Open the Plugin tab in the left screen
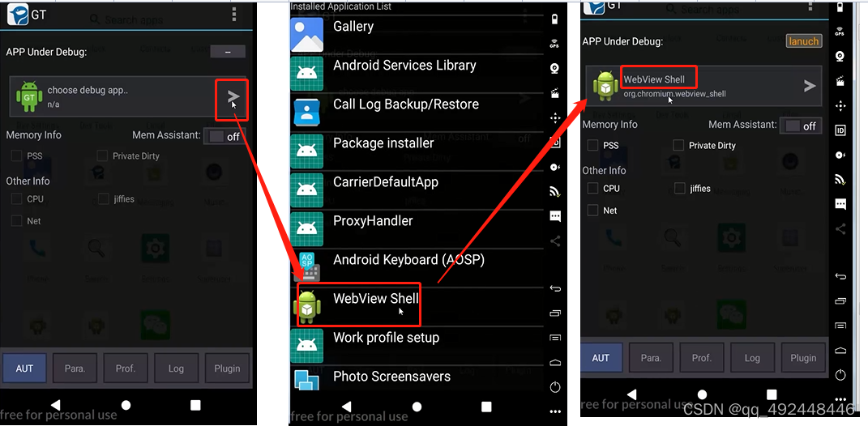Screen dimensions: 868x426 click(x=227, y=368)
